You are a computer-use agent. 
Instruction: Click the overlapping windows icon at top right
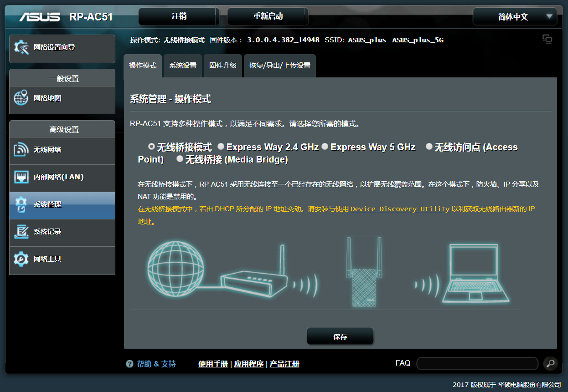(x=547, y=39)
